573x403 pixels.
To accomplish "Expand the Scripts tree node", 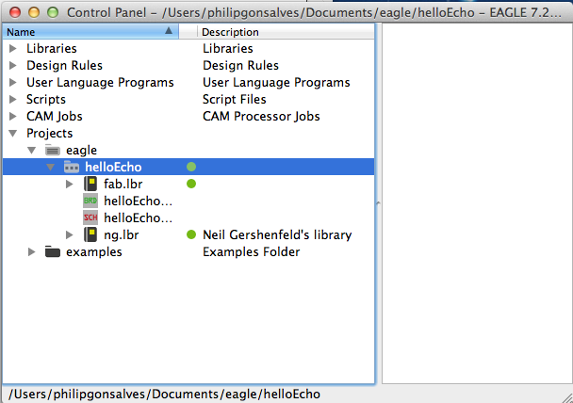I will tap(13, 99).
